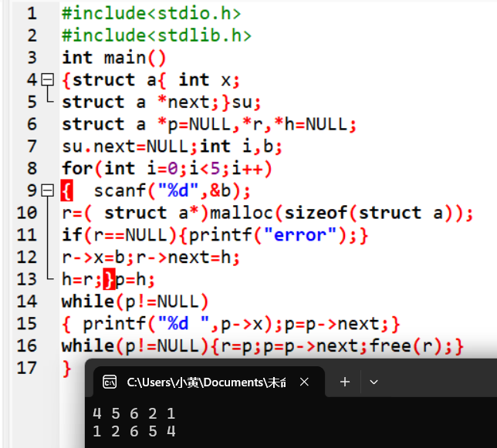Click the #include<stdio.h> line
Viewport: 497px width, 448px height.
coord(151,13)
